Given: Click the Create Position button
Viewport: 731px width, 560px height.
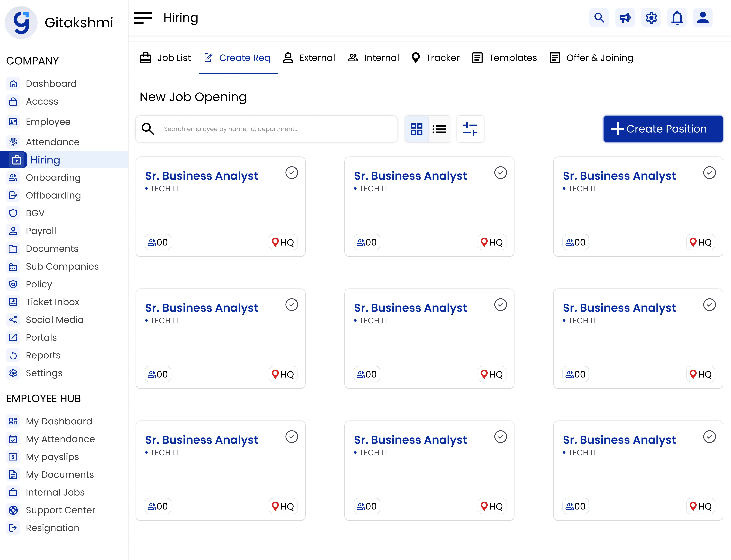Looking at the screenshot, I should pos(663,129).
